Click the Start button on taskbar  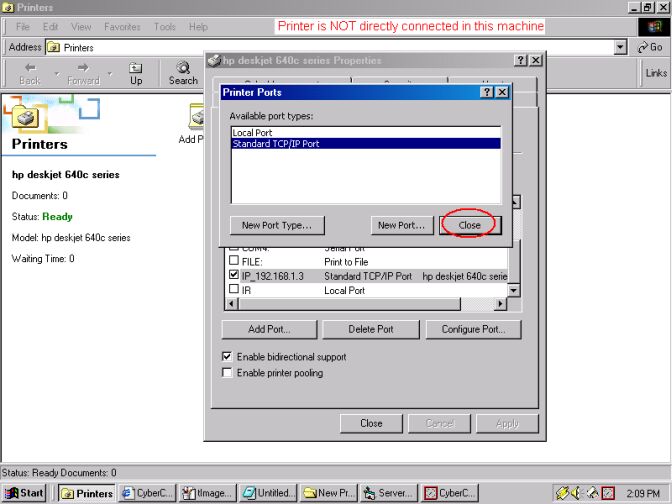pos(25,493)
